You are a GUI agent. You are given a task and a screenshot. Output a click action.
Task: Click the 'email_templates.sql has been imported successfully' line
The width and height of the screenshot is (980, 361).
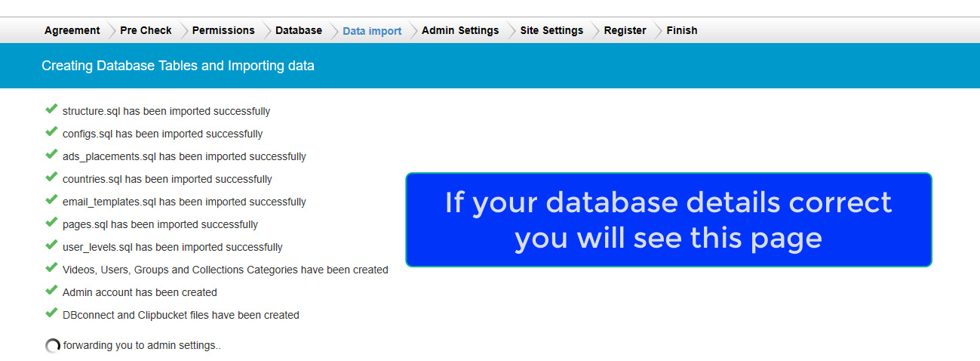(x=184, y=202)
